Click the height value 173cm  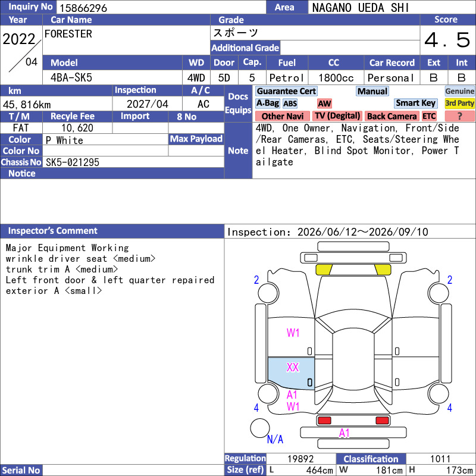pos(459,470)
